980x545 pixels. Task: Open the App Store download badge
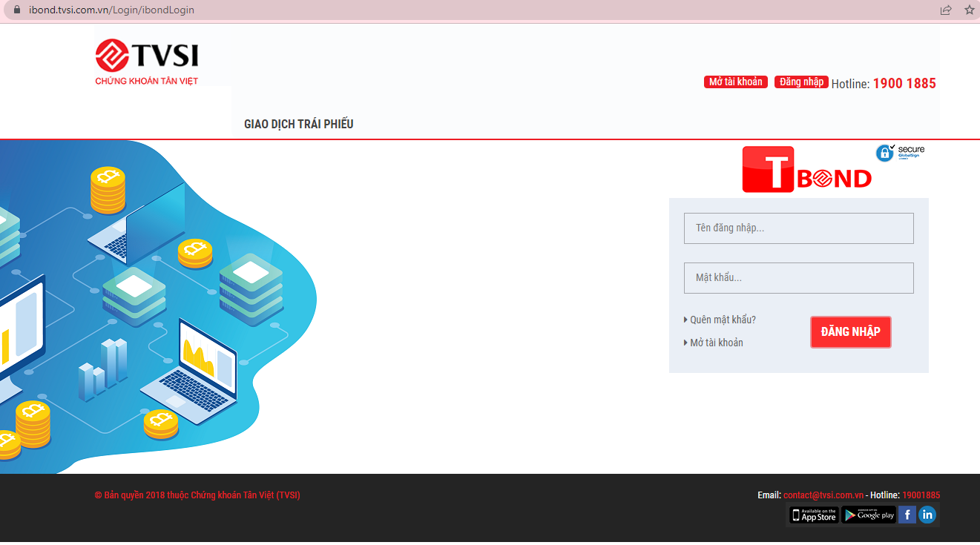813,515
